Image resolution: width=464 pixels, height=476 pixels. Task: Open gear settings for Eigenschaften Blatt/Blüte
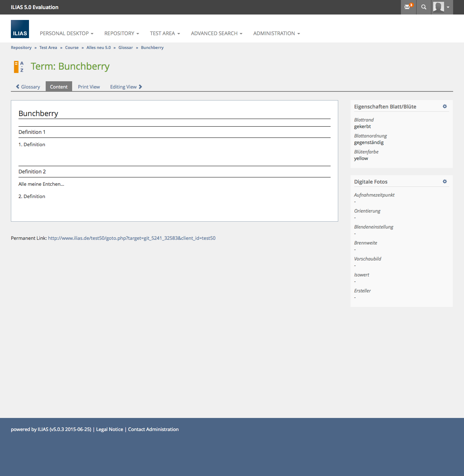coord(445,106)
